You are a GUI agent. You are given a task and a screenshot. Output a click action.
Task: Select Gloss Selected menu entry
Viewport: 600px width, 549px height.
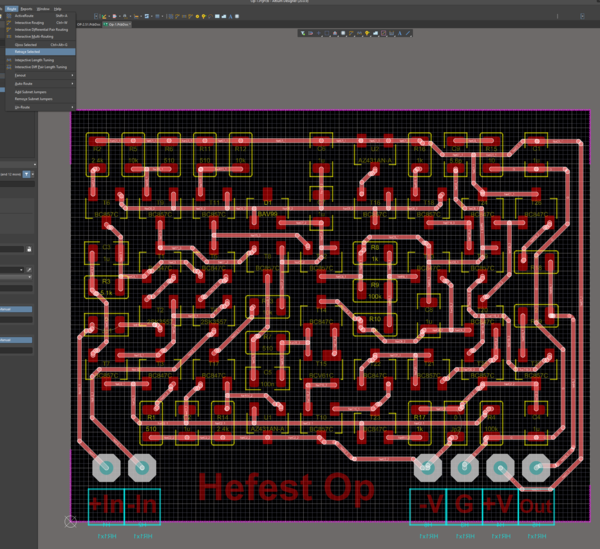(41, 45)
